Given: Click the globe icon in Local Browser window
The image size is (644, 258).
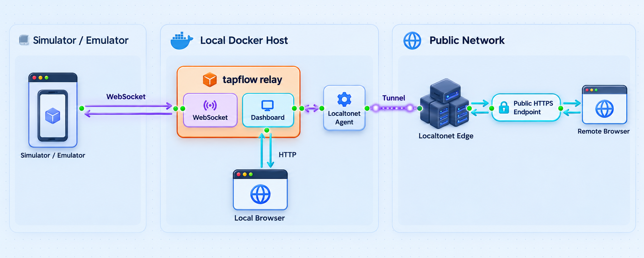Looking at the screenshot, I should tap(260, 194).
